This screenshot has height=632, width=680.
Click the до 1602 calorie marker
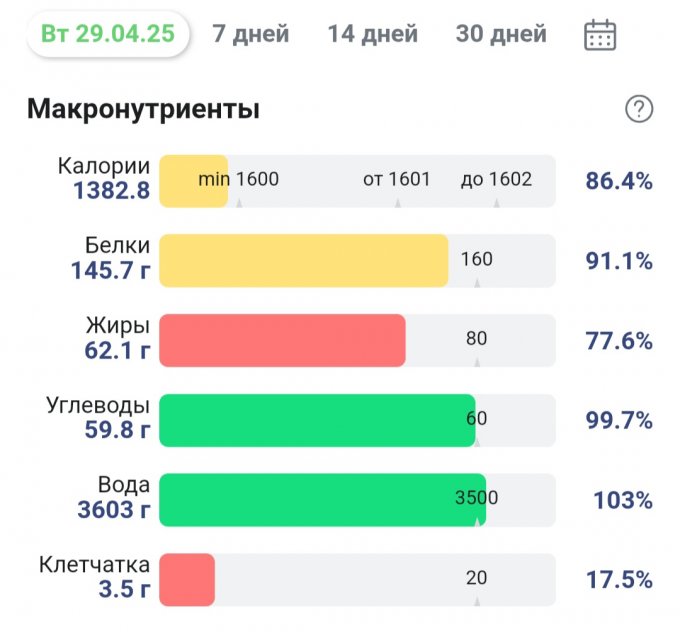496,180
